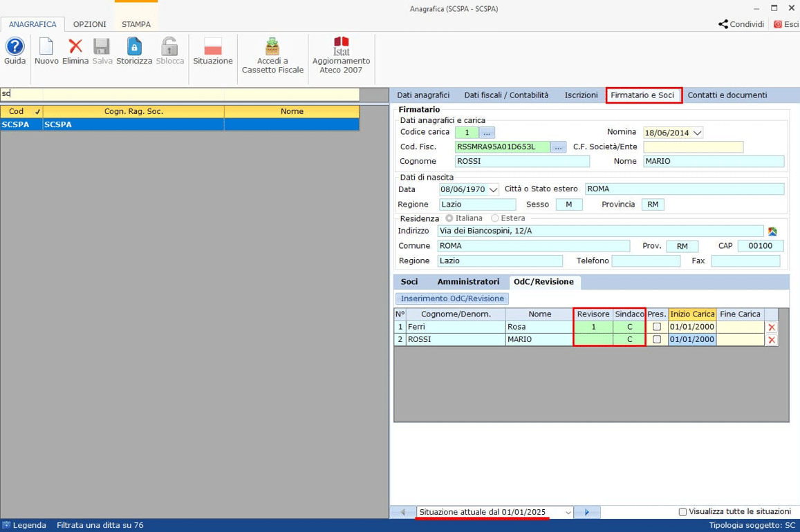This screenshot has height=532, width=800.
Task: Click the Sblocca padlock icon
Action: [169, 46]
